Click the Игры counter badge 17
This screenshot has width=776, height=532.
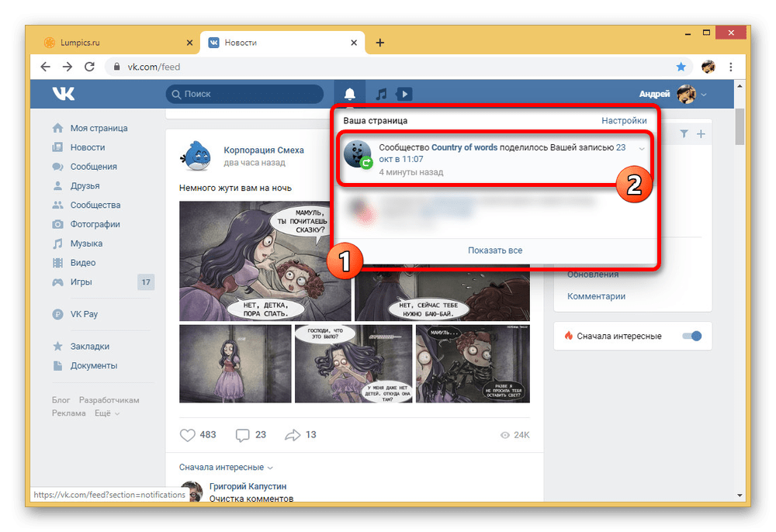click(x=146, y=282)
